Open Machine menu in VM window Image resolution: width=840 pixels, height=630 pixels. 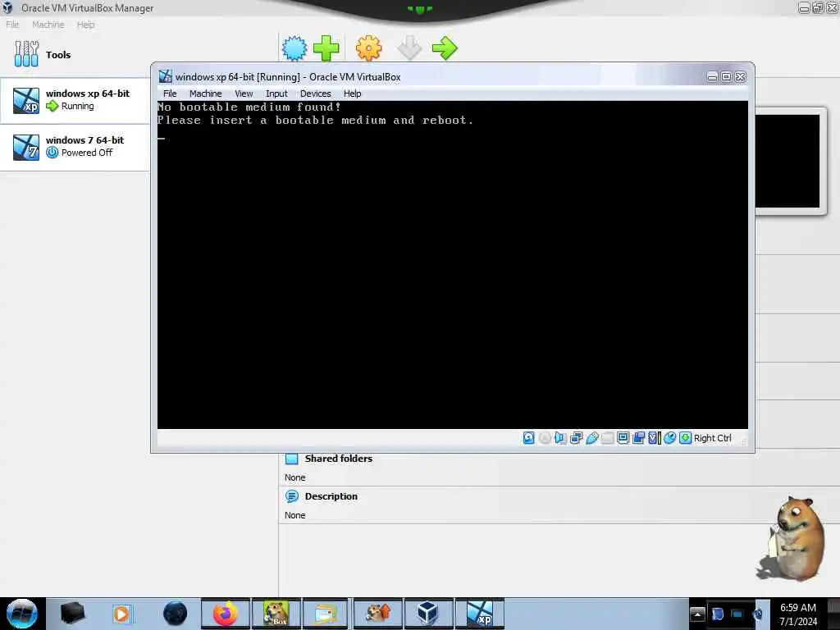[205, 94]
